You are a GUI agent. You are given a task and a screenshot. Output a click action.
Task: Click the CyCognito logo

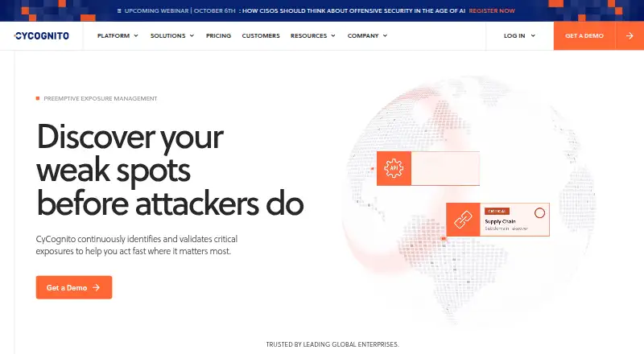tap(42, 35)
